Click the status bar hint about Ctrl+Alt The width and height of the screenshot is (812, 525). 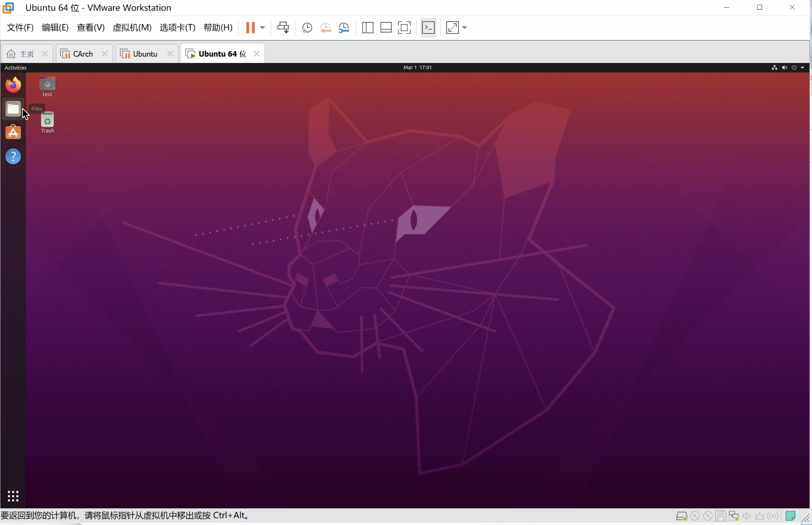126,516
